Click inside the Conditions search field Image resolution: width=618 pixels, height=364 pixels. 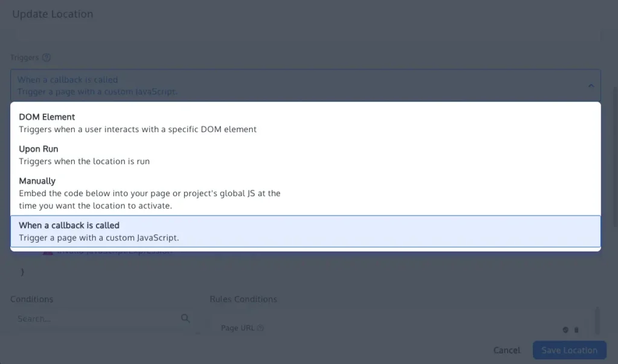coord(91,318)
